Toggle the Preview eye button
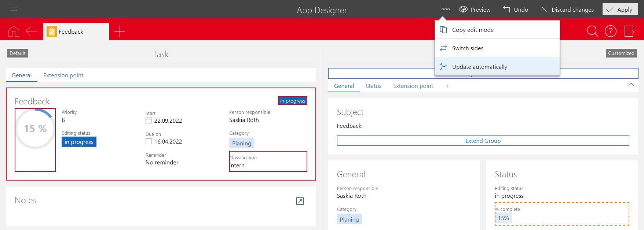Image resolution: width=644 pixels, height=230 pixels. tap(475, 10)
